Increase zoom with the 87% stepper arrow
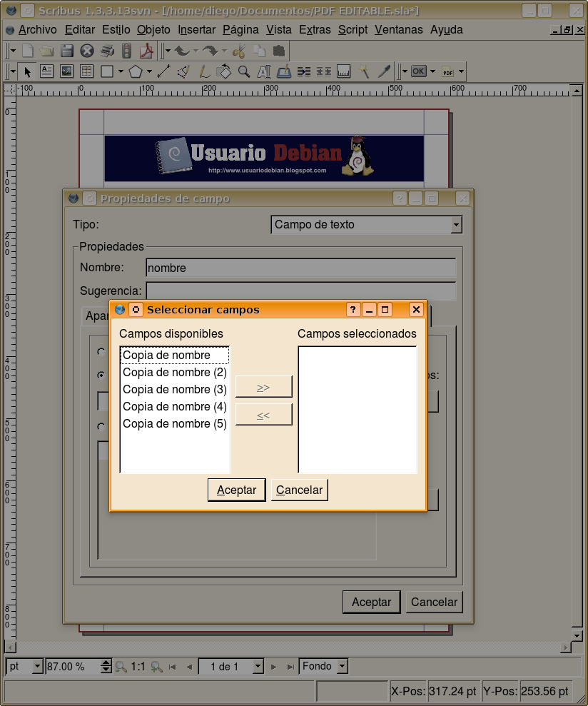Image resolution: width=588 pixels, height=706 pixels. tap(104, 662)
